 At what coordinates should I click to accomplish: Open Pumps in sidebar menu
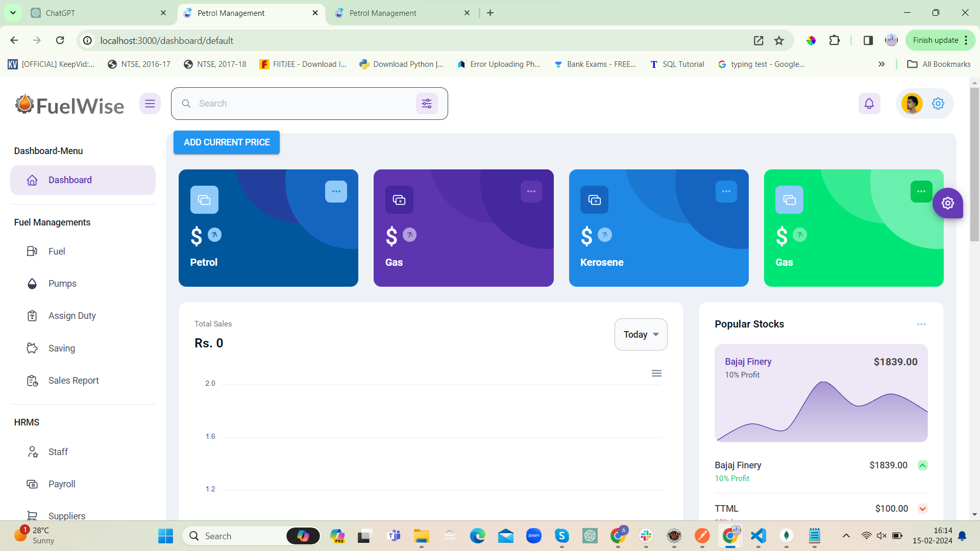tap(62, 284)
